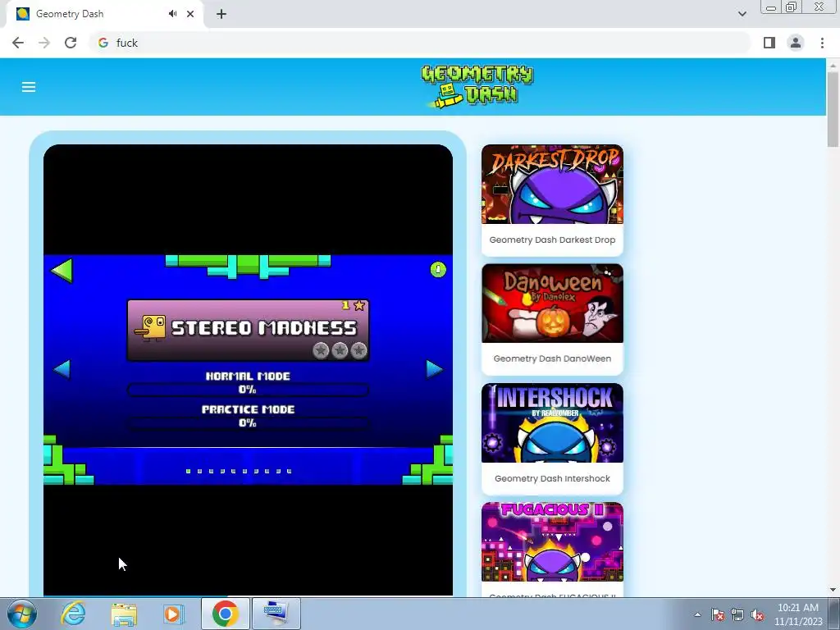The height and width of the screenshot is (630, 840).
Task: Click Geometry Dash Intershock link text
Action: (x=552, y=478)
